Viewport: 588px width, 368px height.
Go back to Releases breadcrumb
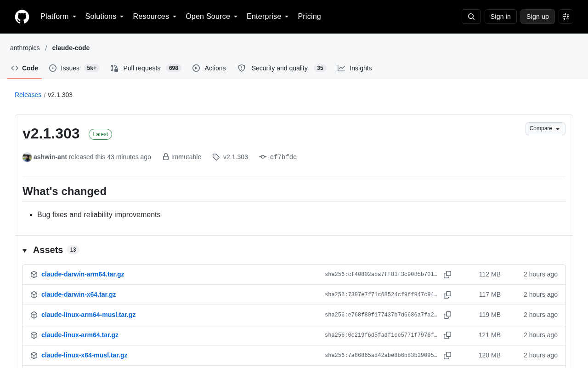(x=28, y=95)
